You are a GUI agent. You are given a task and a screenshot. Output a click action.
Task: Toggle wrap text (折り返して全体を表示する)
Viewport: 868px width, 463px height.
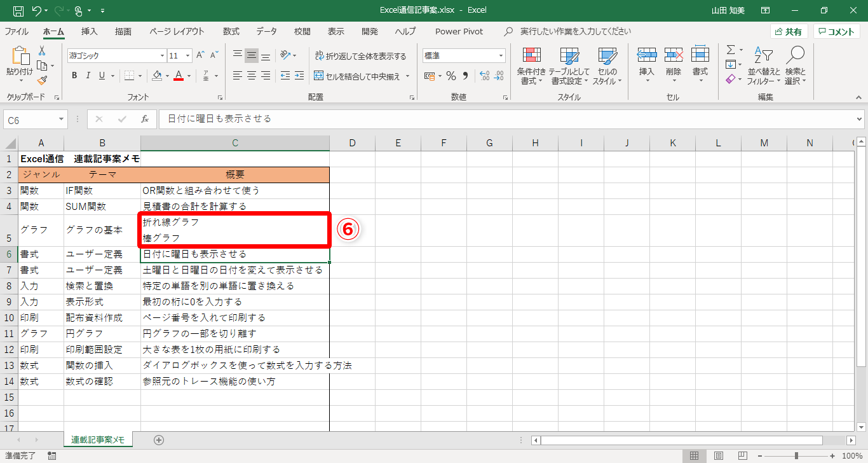pyautogui.click(x=360, y=56)
